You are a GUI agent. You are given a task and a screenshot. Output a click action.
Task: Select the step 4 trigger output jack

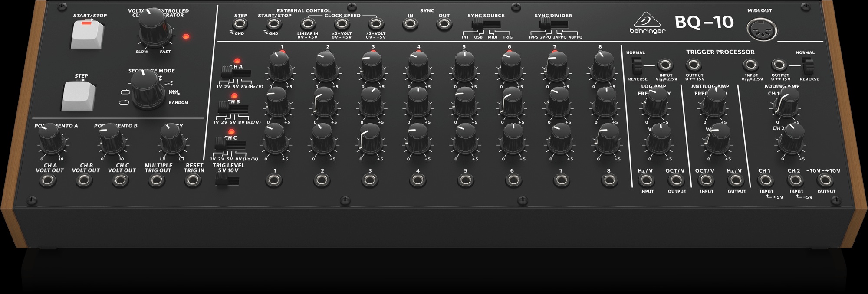pos(417,180)
